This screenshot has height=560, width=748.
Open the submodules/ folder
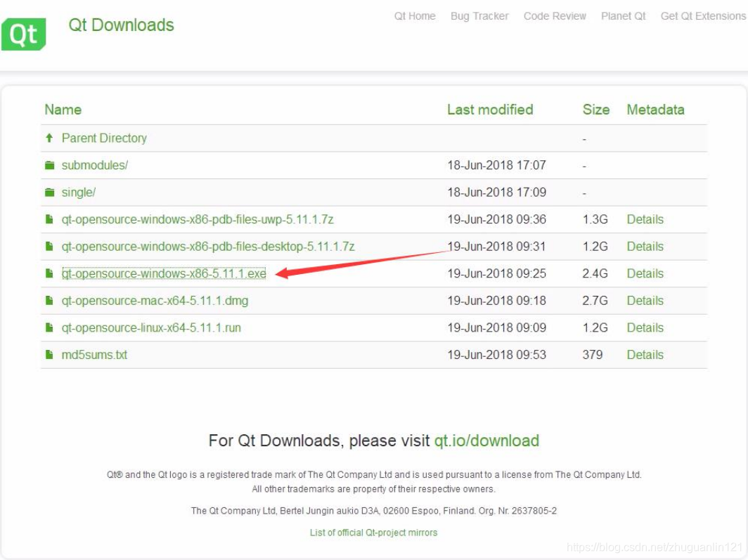coord(94,165)
